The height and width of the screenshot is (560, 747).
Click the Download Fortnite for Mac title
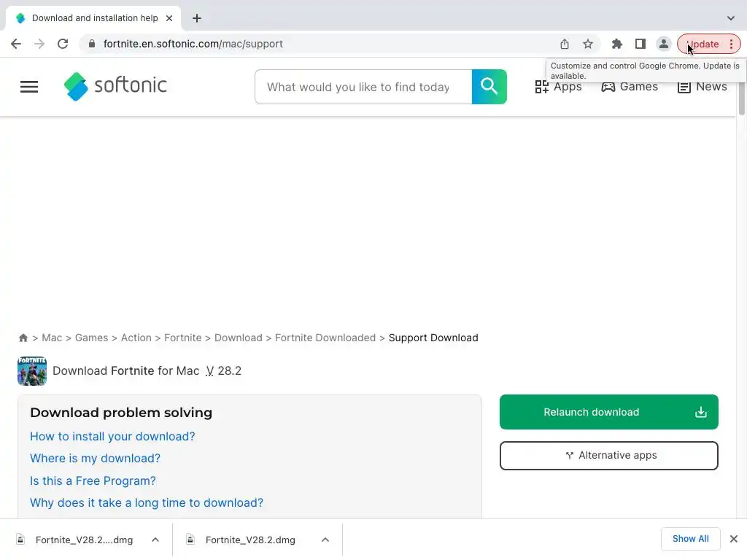147,370
